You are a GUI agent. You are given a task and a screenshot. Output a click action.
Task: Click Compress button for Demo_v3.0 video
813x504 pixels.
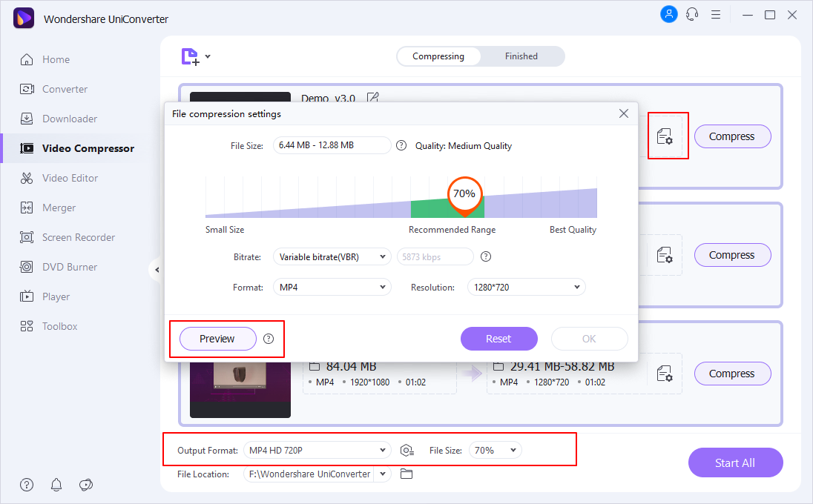coord(732,137)
